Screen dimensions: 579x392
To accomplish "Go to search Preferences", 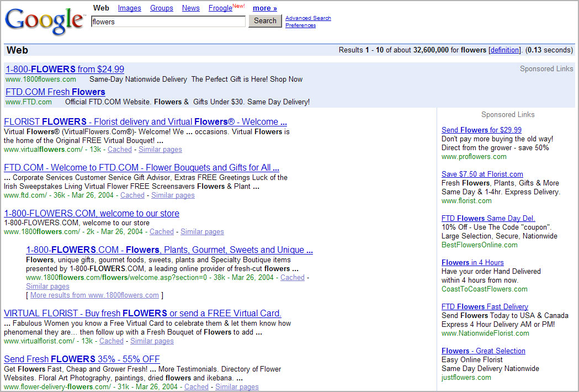I will tap(300, 25).
